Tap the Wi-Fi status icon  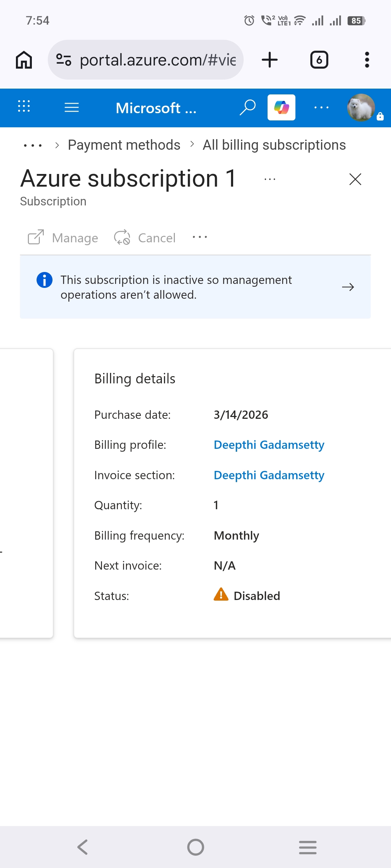point(300,21)
